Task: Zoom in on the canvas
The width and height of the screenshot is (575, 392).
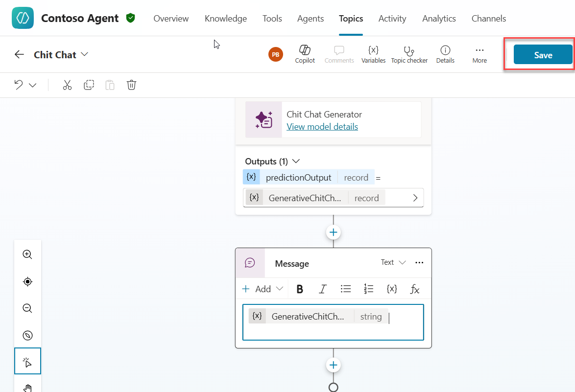Action: tap(27, 254)
